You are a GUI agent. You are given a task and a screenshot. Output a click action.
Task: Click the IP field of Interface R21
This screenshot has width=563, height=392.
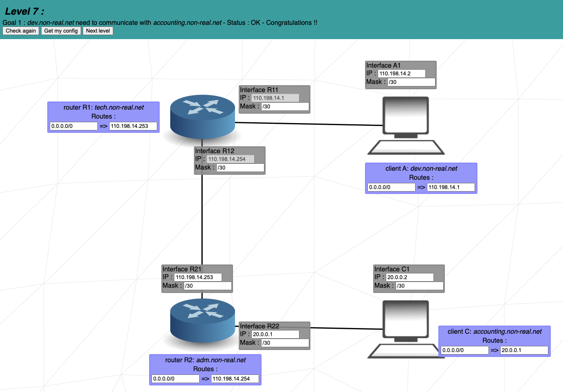click(198, 277)
